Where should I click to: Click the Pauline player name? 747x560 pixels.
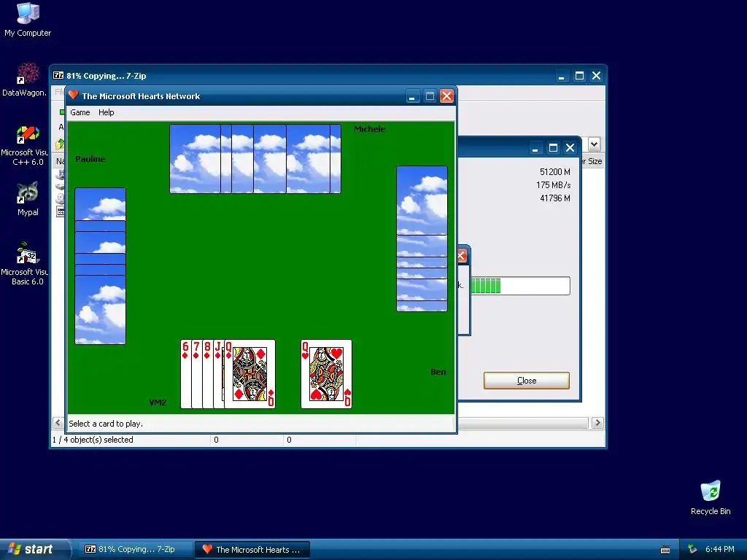pyautogui.click(x=90, y=159)
